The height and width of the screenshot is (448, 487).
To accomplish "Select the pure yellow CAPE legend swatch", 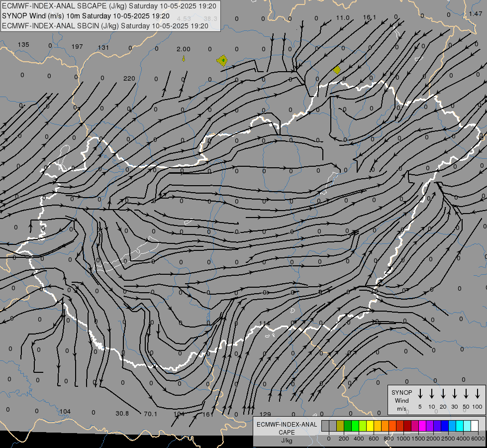I will pos(370,426).
